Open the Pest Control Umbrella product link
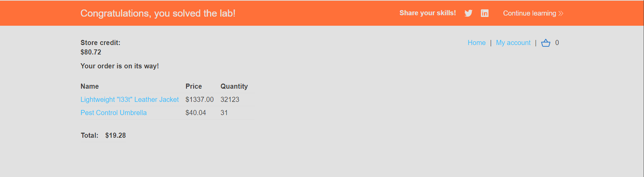This screenshot has height=177, width=644. coord(113,113)
